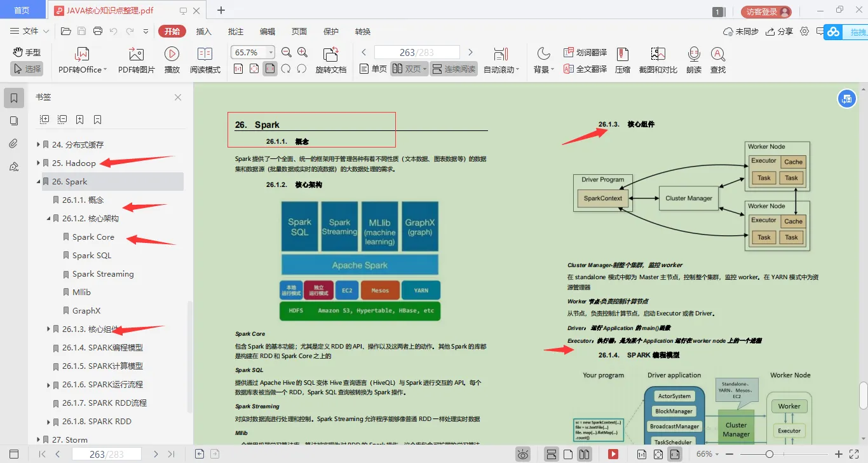Viewport: 868px width, 463px height.
Task: Toggle Single Page (单页) view
Action: tap(373, 69)
